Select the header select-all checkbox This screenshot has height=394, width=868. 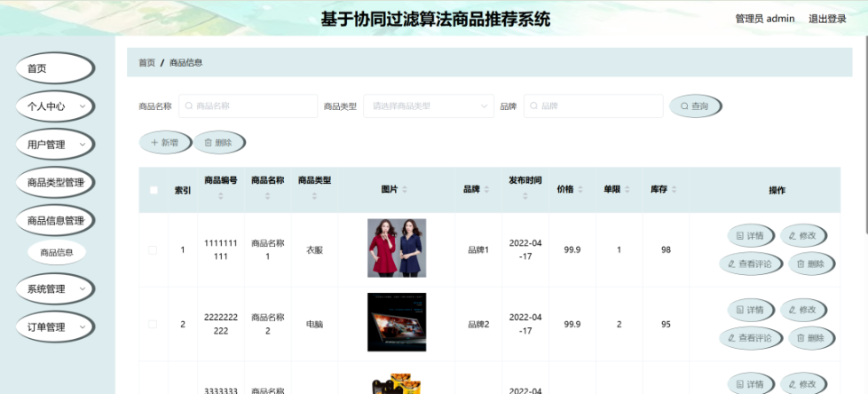click(x=154, y=190)
